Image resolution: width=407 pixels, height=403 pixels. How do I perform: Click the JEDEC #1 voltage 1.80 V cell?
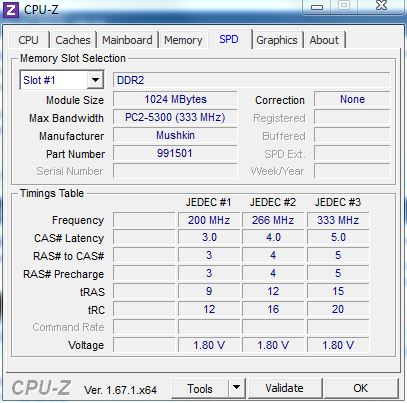click(x=209, y=345)
